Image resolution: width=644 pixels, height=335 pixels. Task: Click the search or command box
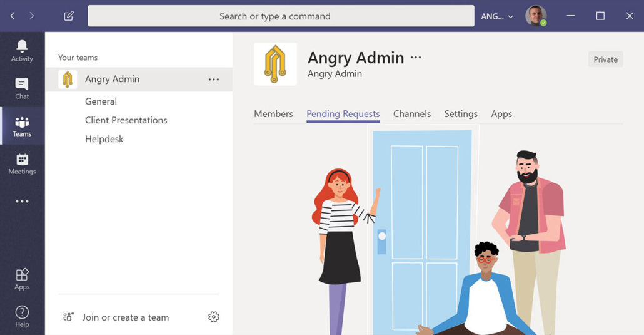coord(281,16)
